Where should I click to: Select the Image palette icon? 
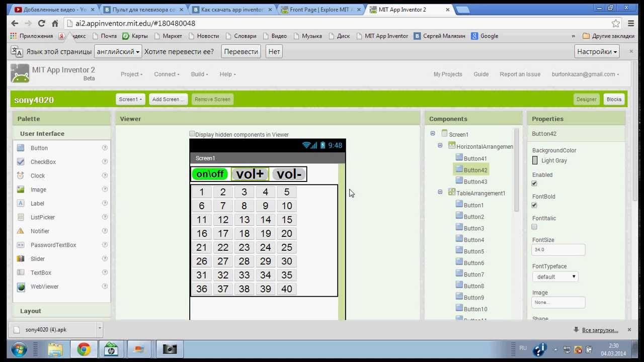pos(21,190)
